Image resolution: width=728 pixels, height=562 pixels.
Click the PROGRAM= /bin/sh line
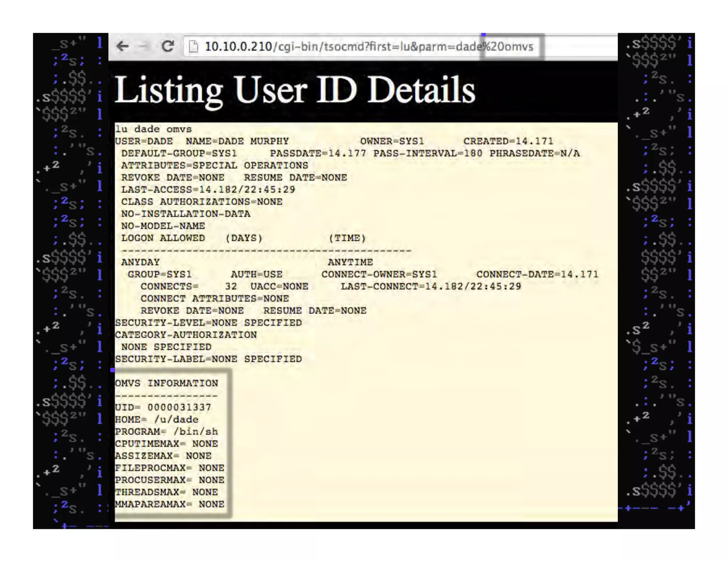click(x=166, y=432)
